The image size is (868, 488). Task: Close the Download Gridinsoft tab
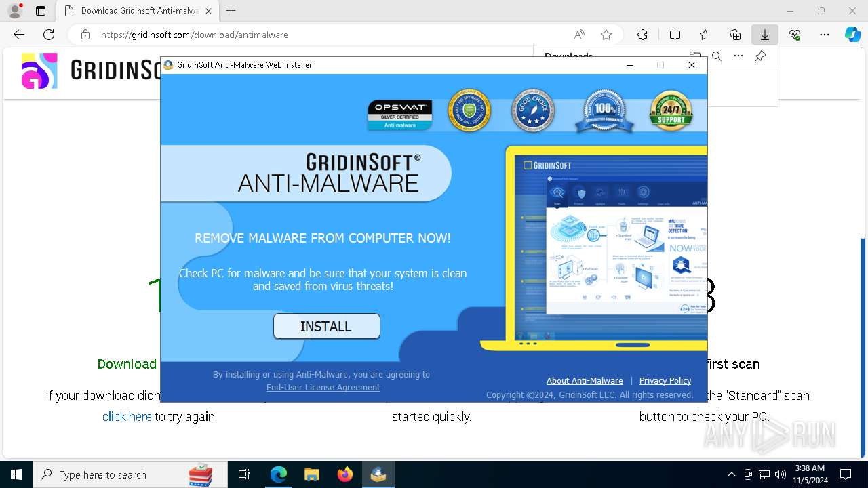[208, 11]
